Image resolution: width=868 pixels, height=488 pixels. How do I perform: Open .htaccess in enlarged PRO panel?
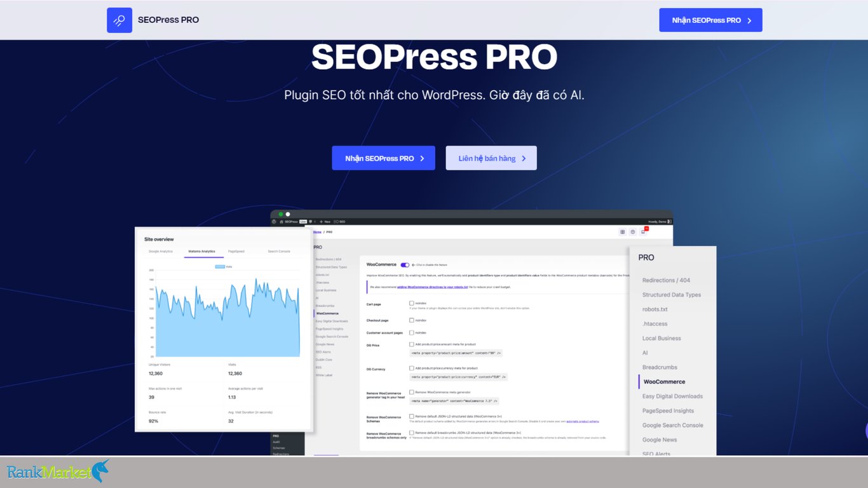[x=655, y=324]
